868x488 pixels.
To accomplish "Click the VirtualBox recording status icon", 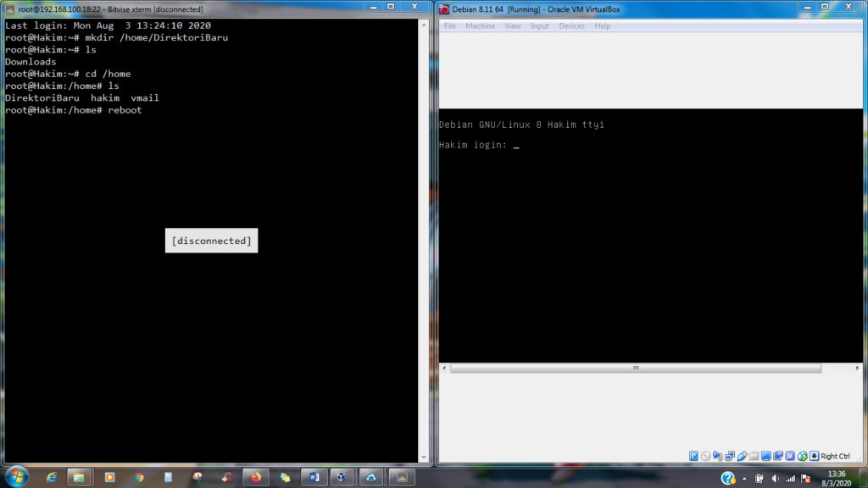I will [778, 456].
